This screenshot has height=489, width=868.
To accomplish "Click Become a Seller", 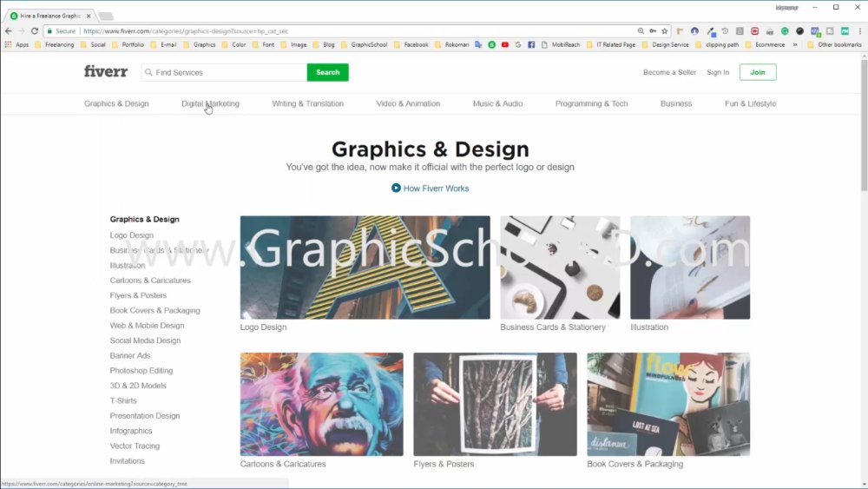I will (x=669, y=72).
